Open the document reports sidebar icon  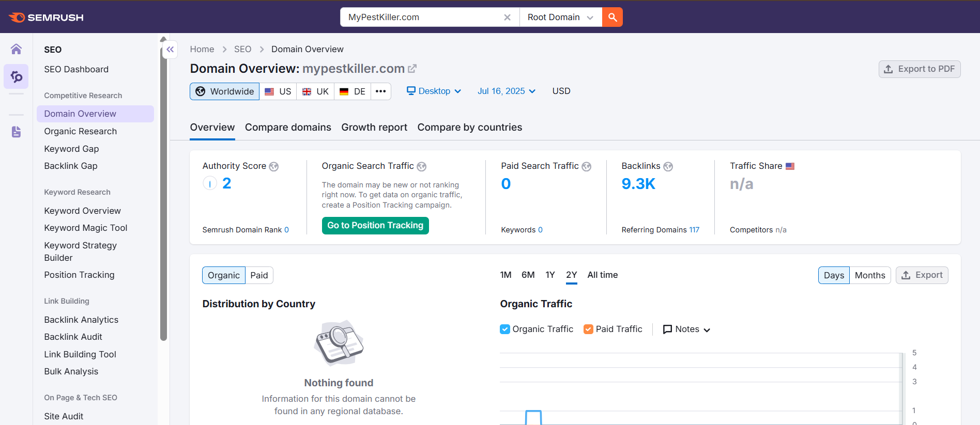click(x=16, y=132)
